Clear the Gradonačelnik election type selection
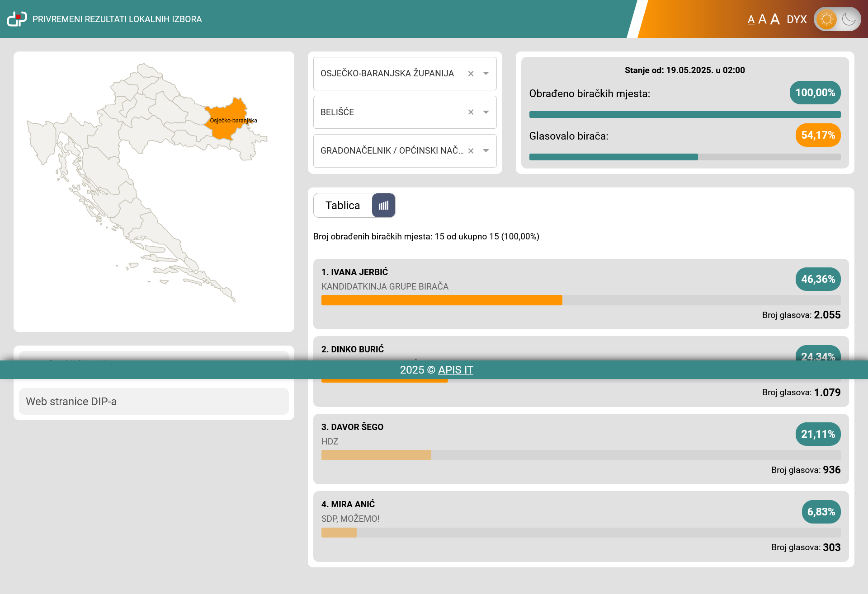Viewport: 868px width, 594px height. tap(471, 151)
